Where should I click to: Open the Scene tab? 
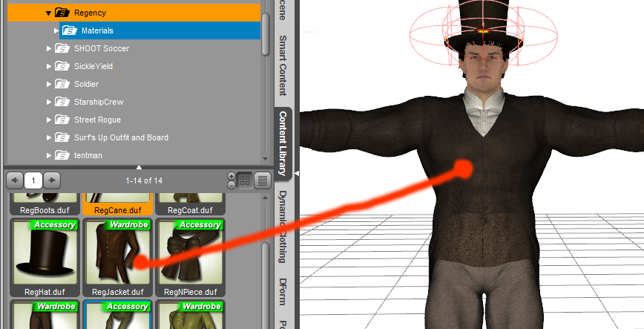(283, 10)
